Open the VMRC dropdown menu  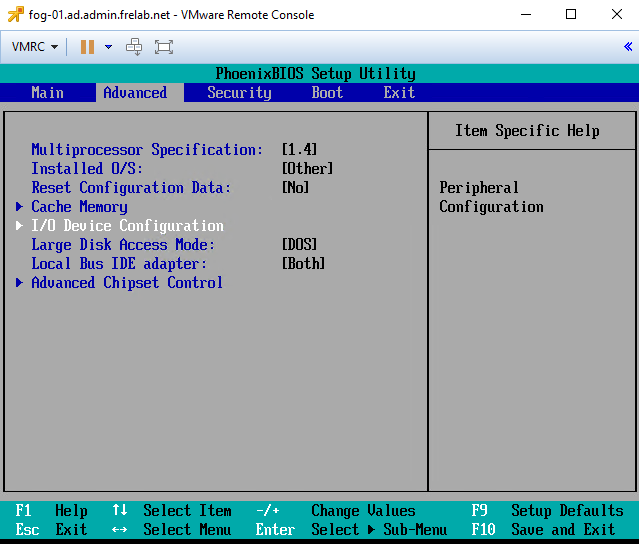pos(35,47)
